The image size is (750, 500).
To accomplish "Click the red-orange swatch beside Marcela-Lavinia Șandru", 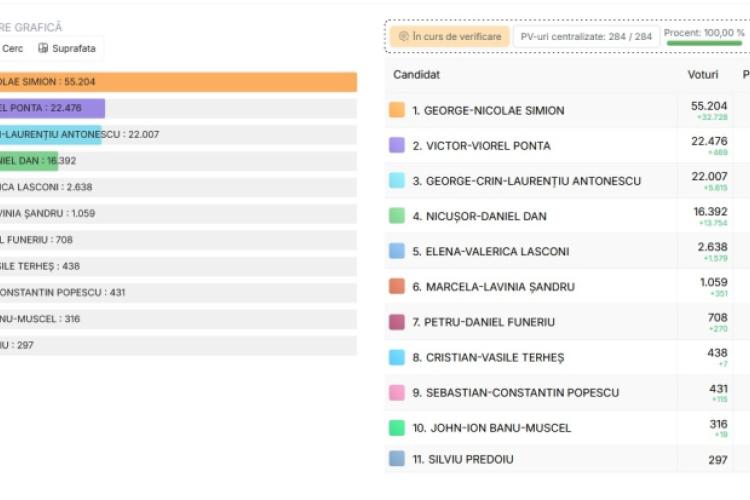I will click(397, 286).
